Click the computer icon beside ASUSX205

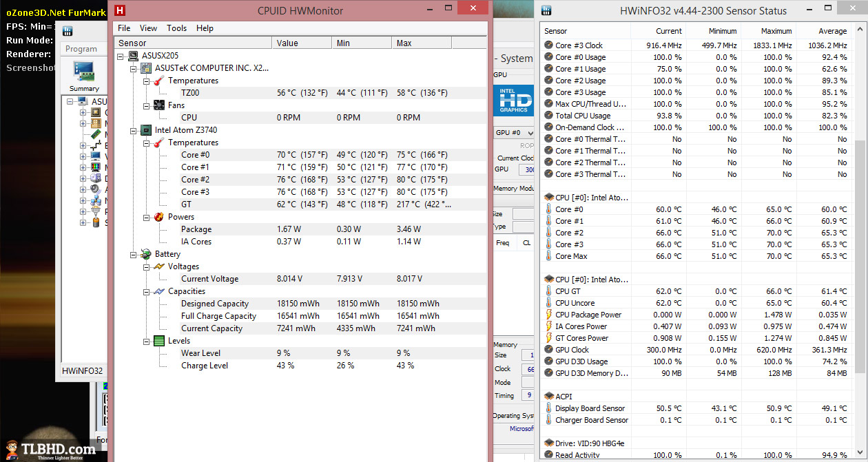(x=134, y=56)
